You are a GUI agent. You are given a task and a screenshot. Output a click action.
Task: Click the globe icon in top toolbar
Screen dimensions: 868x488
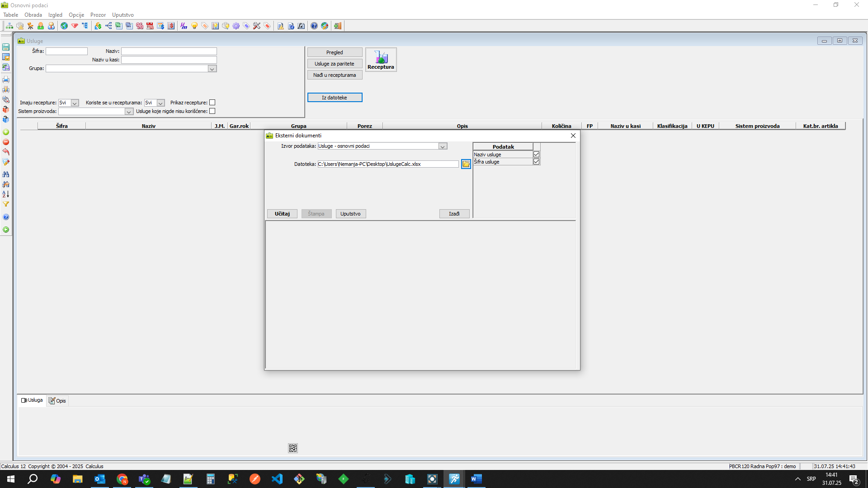(x=64, y=26)
